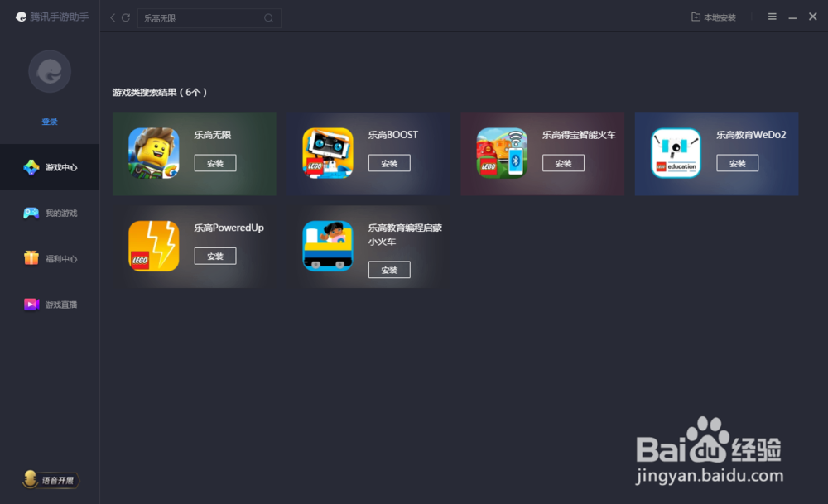828x504 pixels.
Task: Select 游戏中心 in the sidebar
Action: [50, 167]
